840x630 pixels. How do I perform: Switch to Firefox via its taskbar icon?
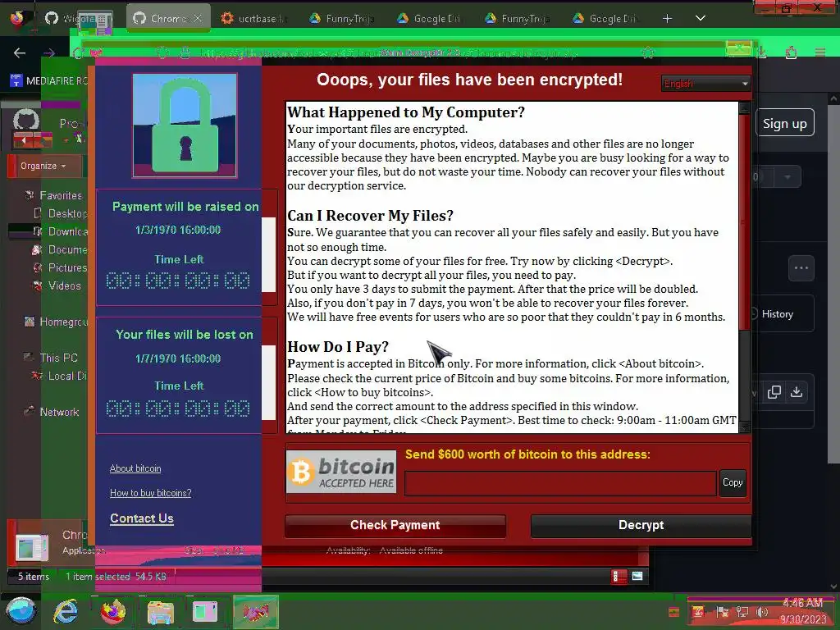(113, 612)
